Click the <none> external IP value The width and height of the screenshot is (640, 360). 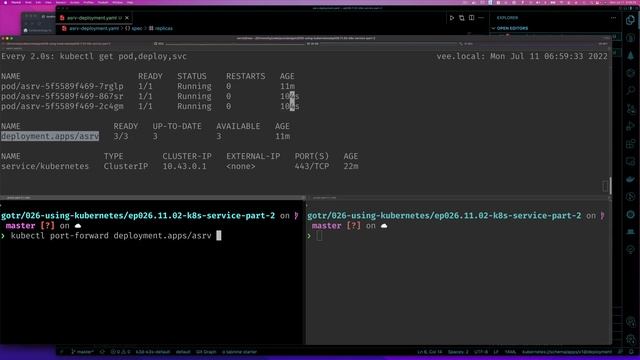pyautogui.click(x=241, y=167)
